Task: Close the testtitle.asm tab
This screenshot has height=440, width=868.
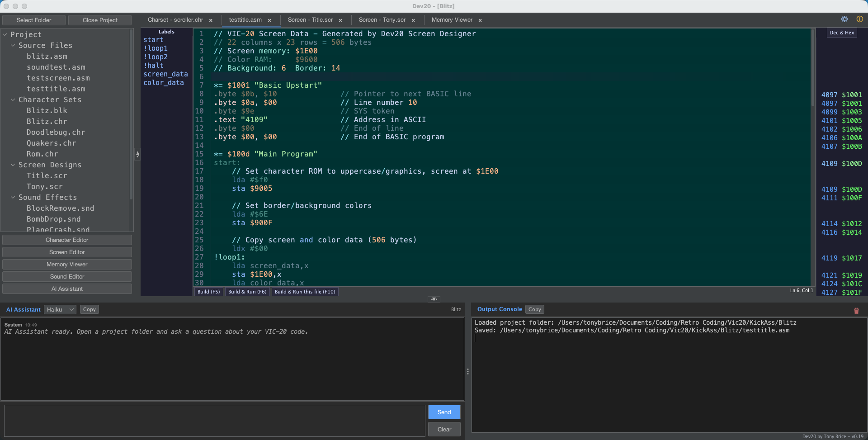Action: [x=269, y=20]
